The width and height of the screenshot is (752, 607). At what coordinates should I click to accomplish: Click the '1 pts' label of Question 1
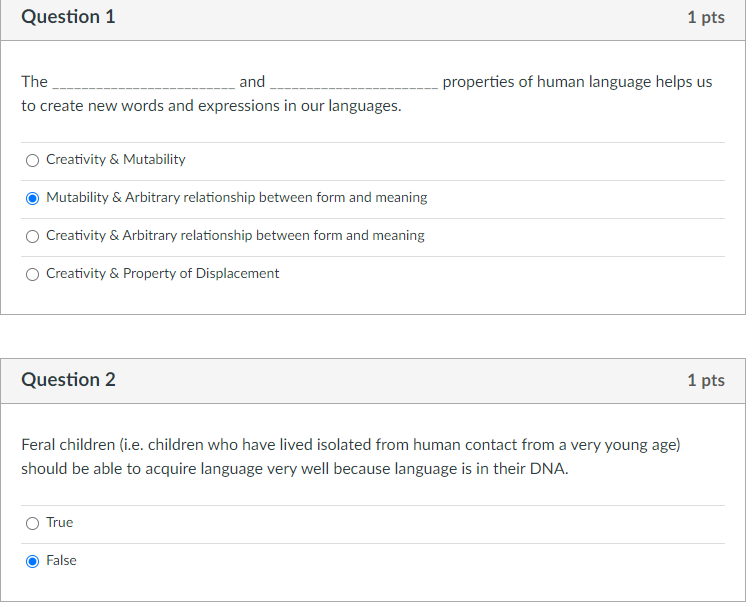coord(705,17)
